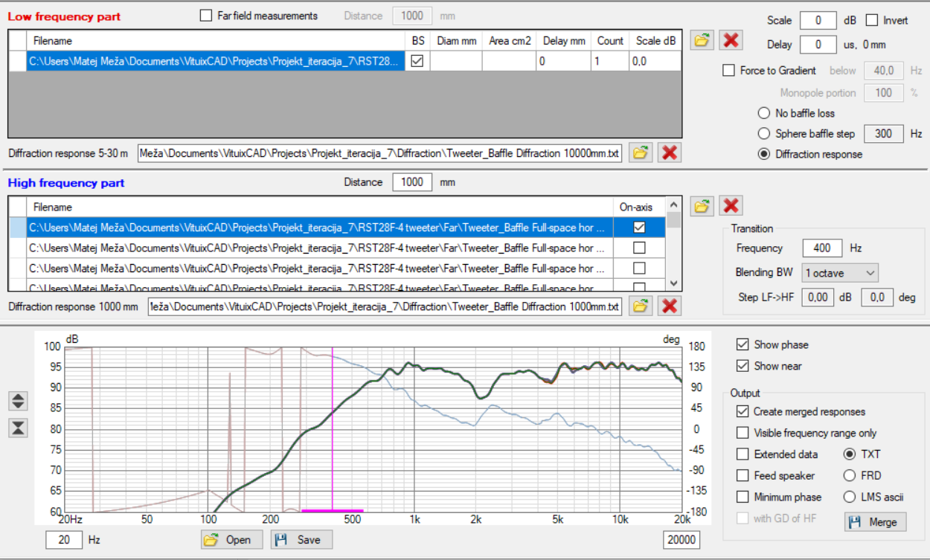Open folder icon for high frequency files
The image size is (930, 560).
tap(702, 206)
